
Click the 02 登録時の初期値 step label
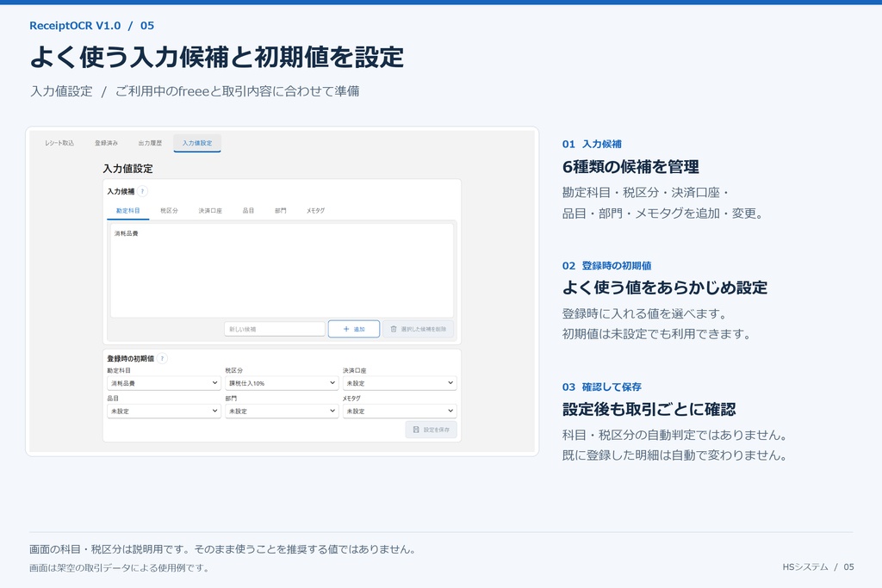click(x=607, y=265)
